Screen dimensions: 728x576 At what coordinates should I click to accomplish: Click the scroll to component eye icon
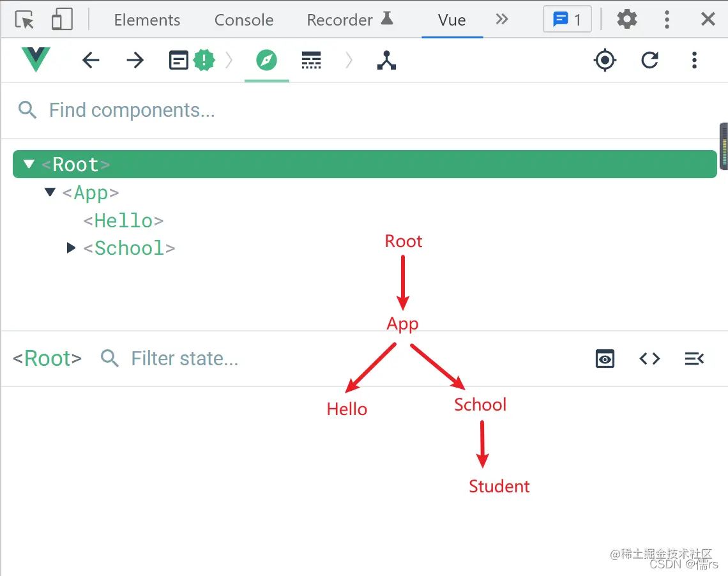(605, 359)
